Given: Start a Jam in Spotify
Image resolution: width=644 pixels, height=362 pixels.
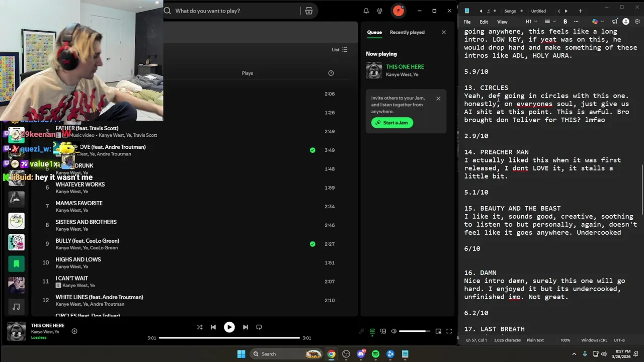Looking at the screenshot, I should 392,123.
